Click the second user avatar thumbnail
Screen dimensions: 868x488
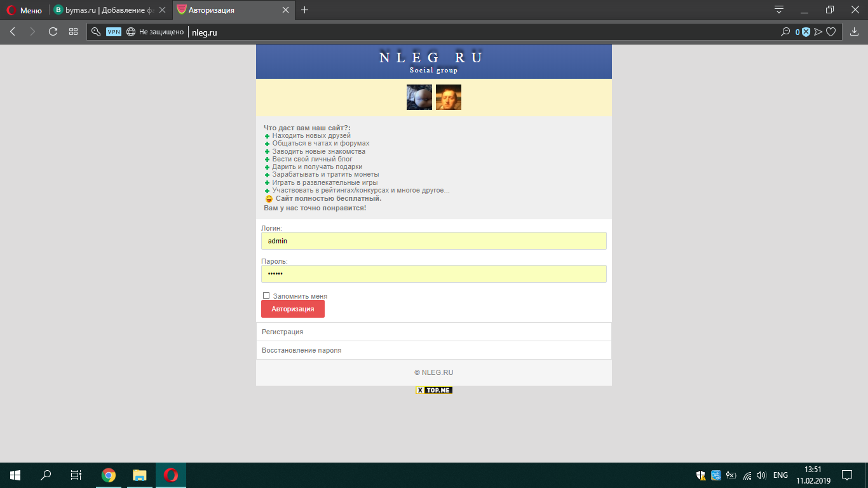coord(449,97)
